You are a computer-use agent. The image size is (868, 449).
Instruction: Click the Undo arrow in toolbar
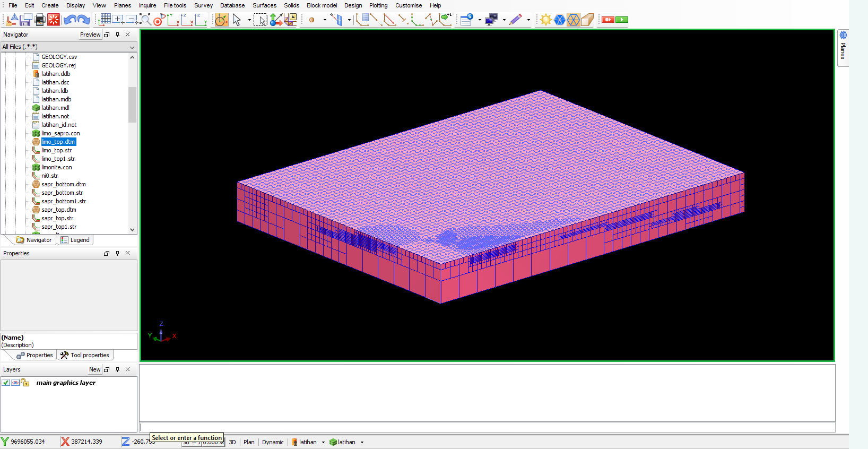[x=70, y=20]
